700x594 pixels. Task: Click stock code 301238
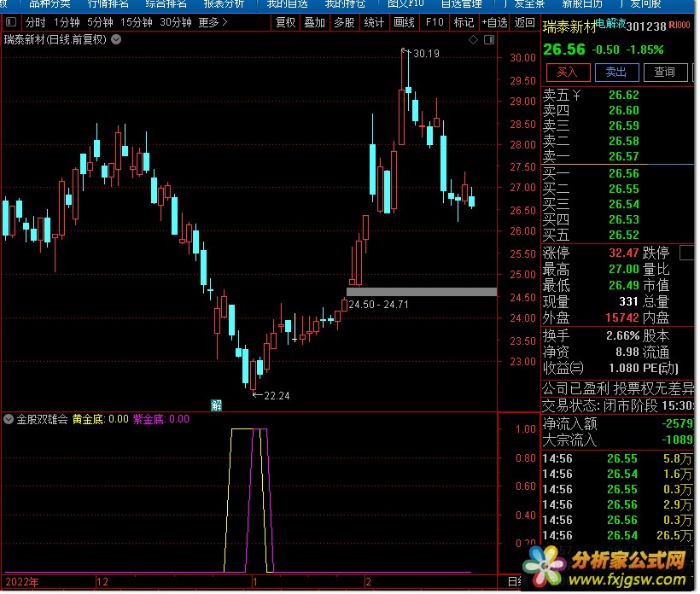pyautogui.click(x=648, y=26)
